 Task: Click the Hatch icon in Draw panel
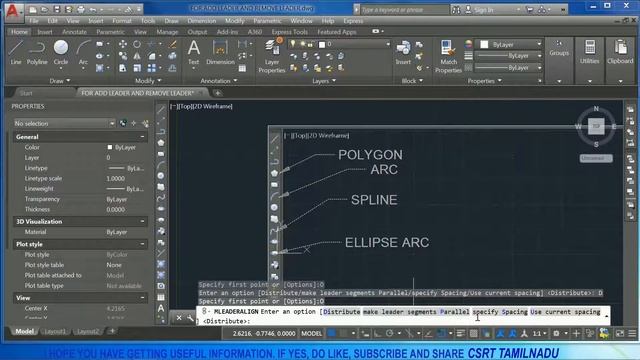pos(100,68)
